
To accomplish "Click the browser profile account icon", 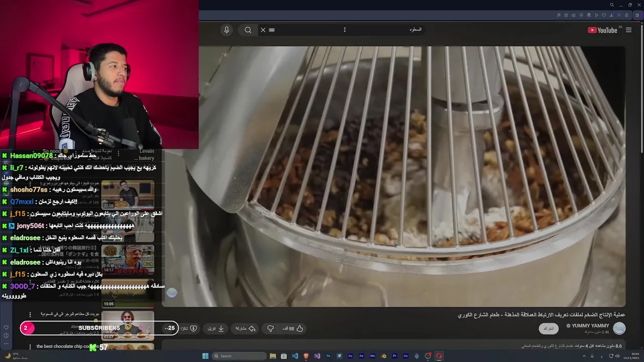I will pos(626,15).
